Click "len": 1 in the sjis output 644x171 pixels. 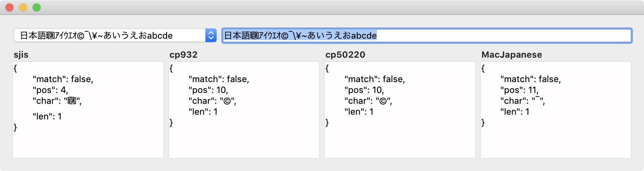click(47, 117)
